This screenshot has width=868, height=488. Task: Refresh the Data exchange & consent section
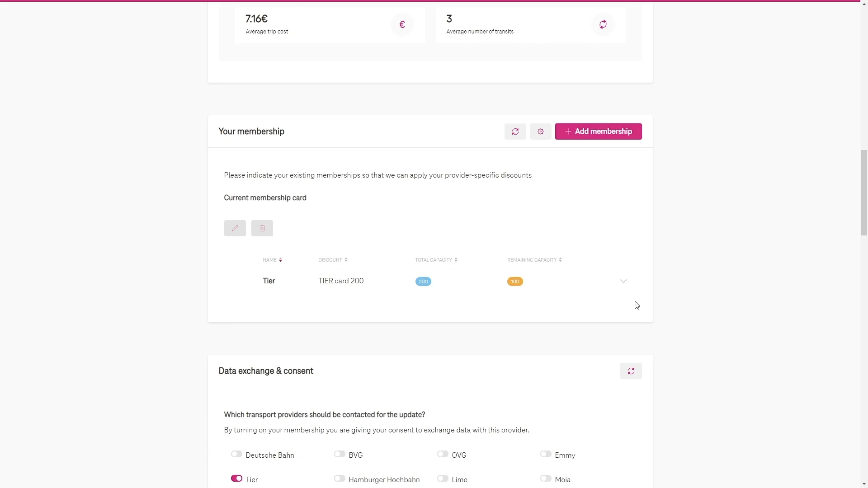pos(631,371)
